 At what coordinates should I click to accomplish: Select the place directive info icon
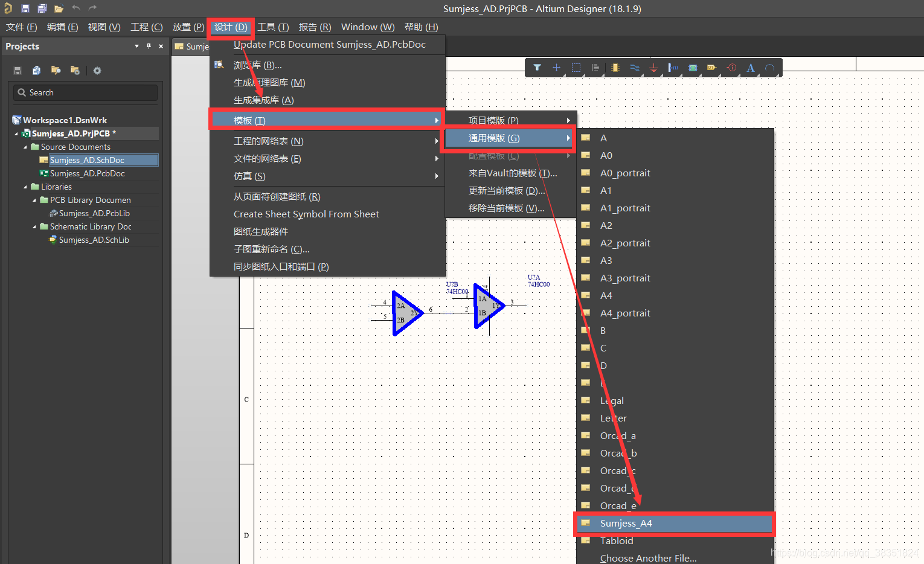click(731, 68)
